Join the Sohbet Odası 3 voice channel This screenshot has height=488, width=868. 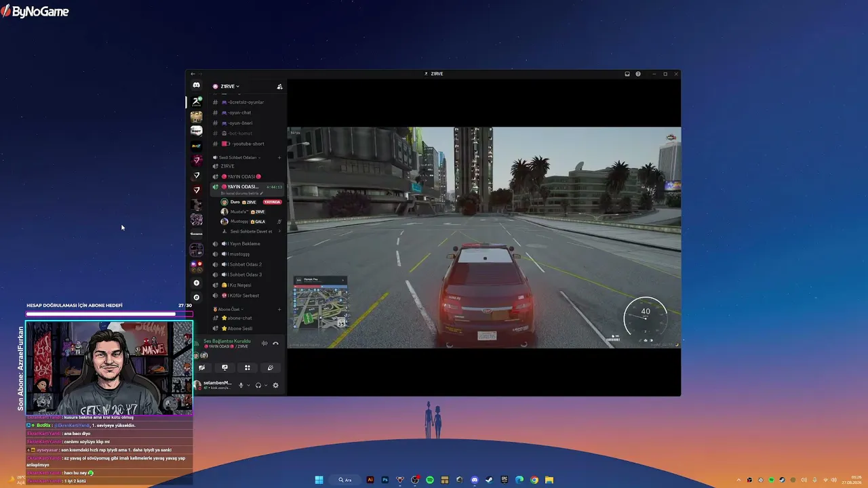coord(248,274)
